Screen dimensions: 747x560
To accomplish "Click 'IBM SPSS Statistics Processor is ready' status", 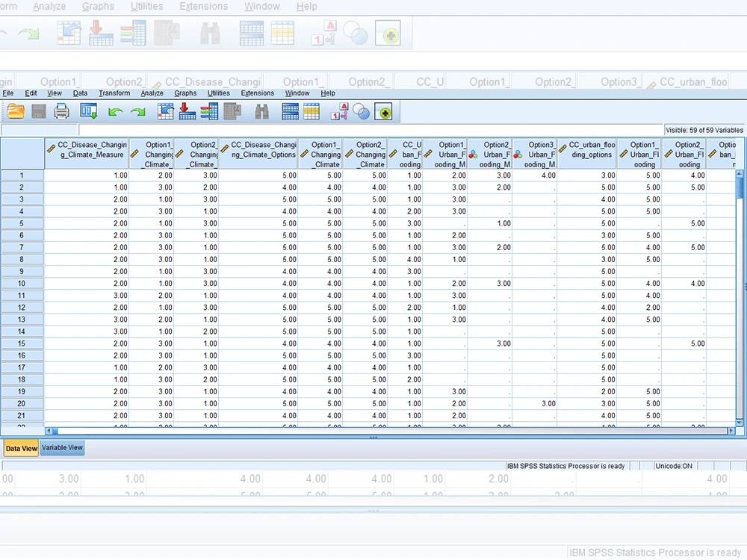I will point(565,466).
